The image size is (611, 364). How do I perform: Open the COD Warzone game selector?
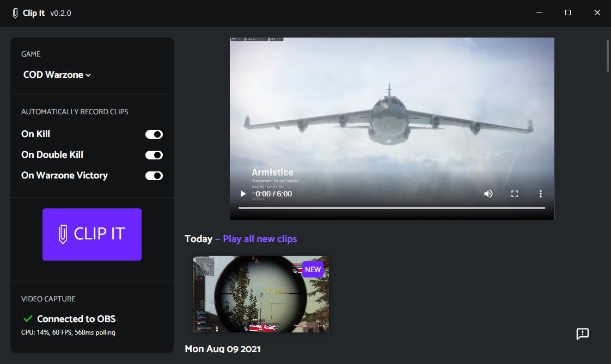click(x=57, y=75)
